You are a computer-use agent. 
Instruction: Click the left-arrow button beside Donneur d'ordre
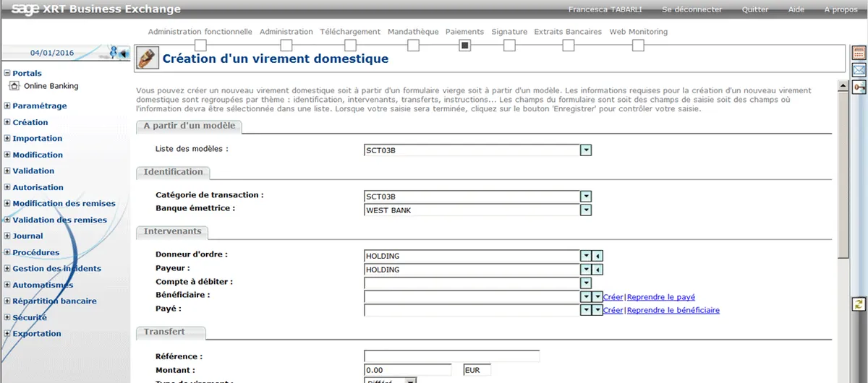pos(597,256)
